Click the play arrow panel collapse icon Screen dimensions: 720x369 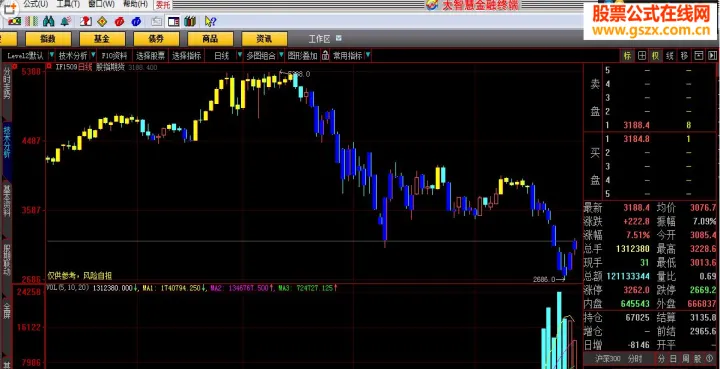click(x=713, y=56)
